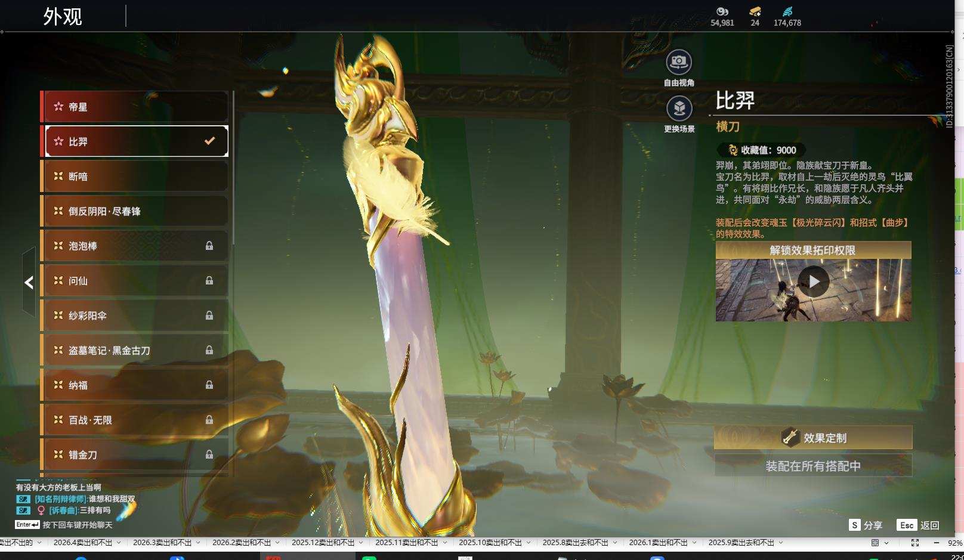The image size is (964, 560).
Task: Open the 2025.8卖出去和不出 sheet tab dropdown
Action: pos(615,543)
